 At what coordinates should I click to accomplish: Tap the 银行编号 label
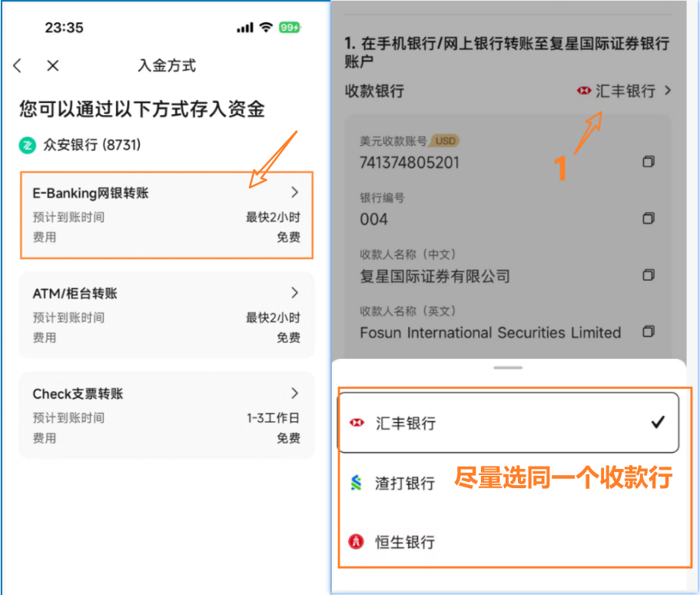pos(382,198)
